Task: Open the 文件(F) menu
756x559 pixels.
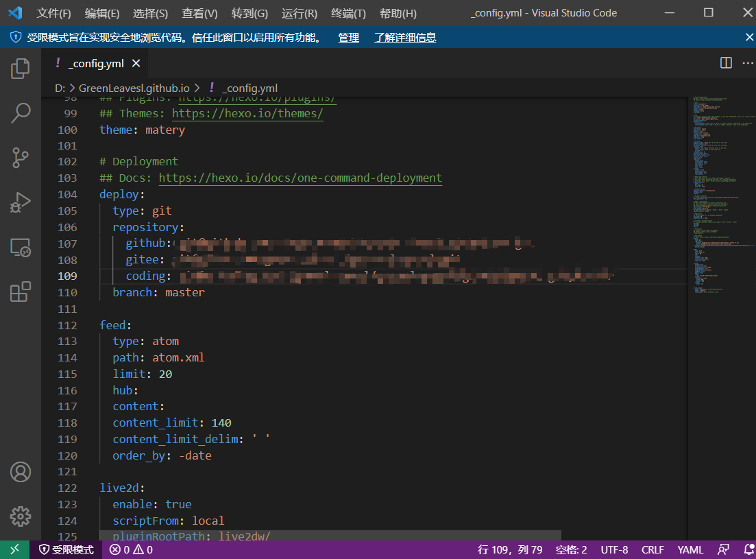Action: (53, 14)
